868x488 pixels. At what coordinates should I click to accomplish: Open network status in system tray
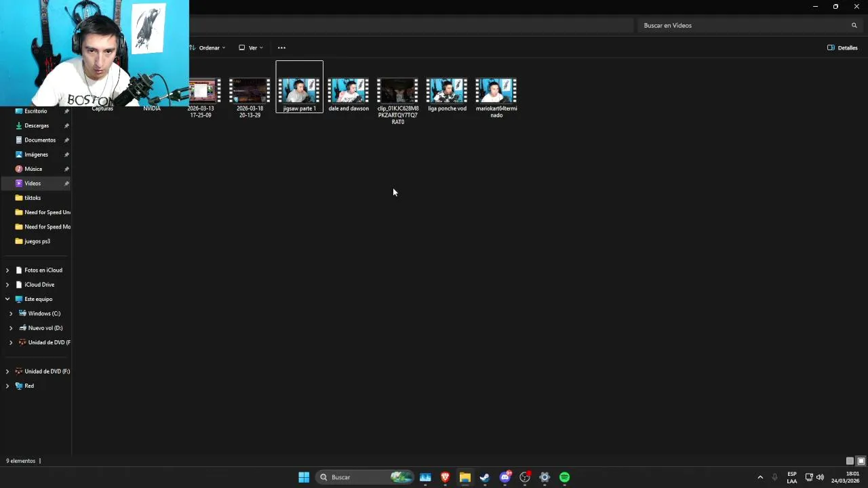(808, 477)
